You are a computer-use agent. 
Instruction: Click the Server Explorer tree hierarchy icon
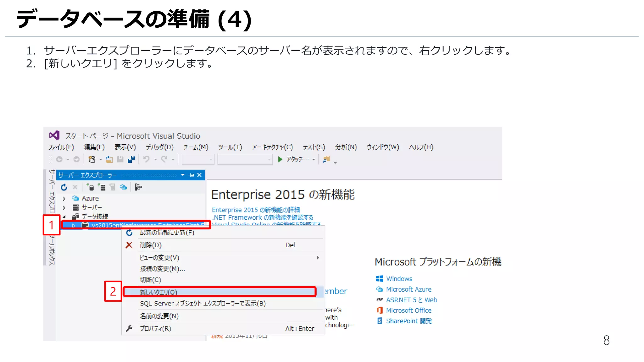click(138, 187)
